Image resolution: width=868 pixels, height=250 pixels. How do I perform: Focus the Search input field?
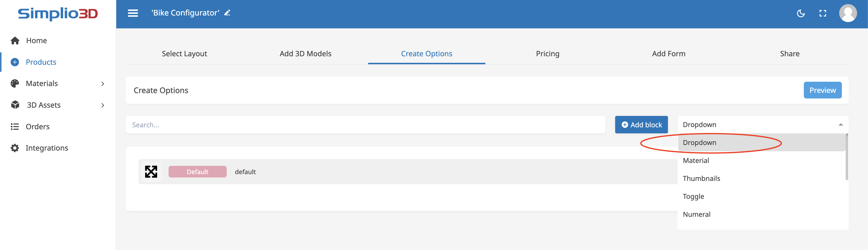(x=365, y=125)
